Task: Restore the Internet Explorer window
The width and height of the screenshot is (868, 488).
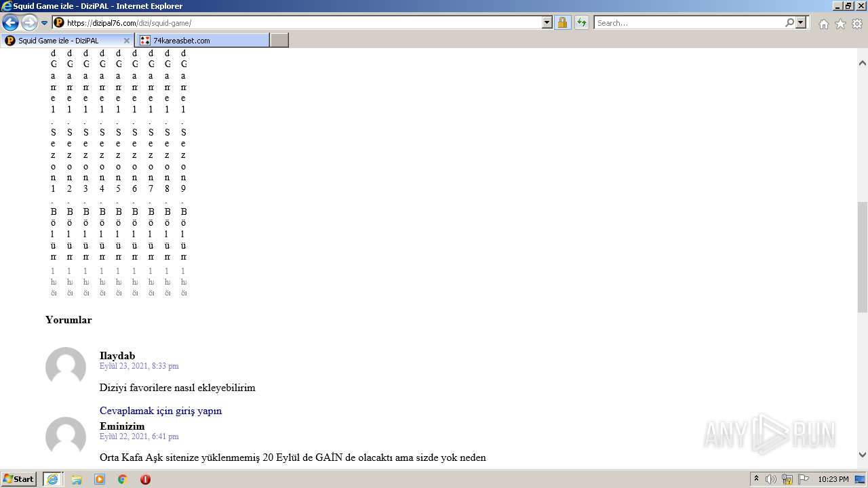Action: pos(848,5)
